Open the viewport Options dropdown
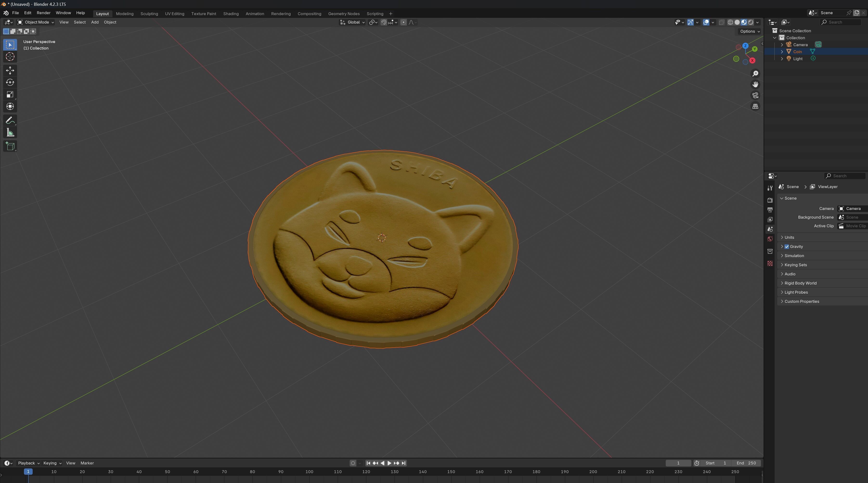The width and height of the screenshot is (868, 483). pyautogui.click(x=750, y=31)
